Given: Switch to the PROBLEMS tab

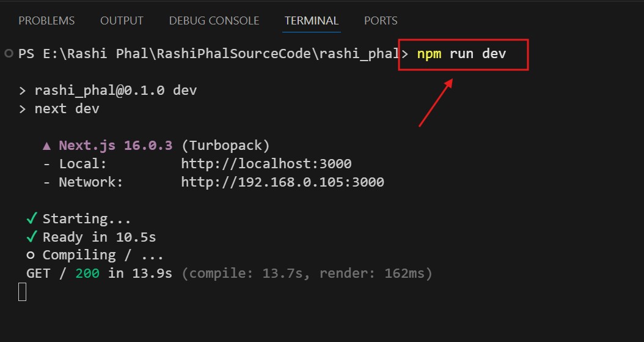Looking at the screenshot, I should pyautogui.click(x=46, y=21).
